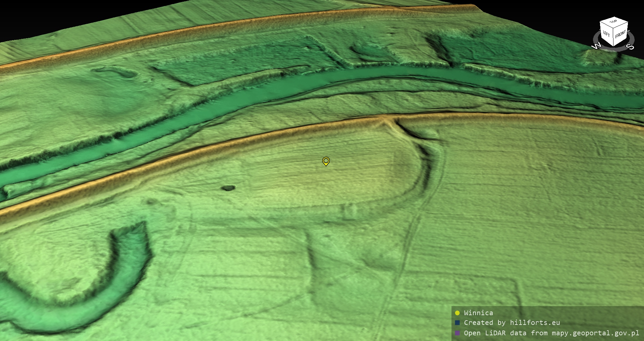Click the TOP face of the view cube
644x341 pixels.
(x=614, y=22)
